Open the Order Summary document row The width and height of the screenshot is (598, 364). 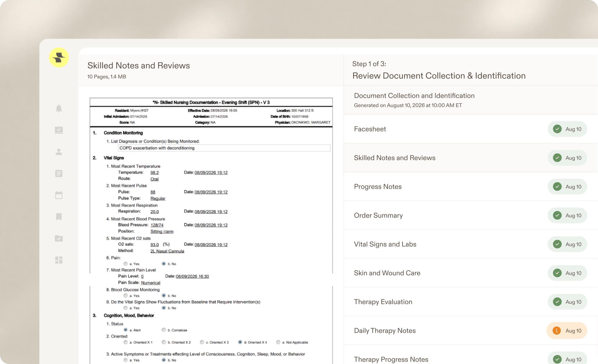point(471,215)
